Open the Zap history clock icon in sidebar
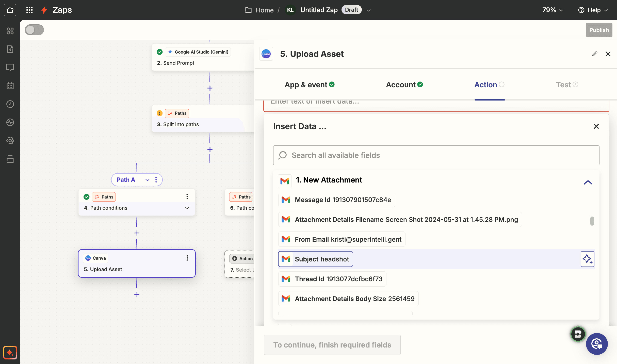 click(x=10, y=104)
